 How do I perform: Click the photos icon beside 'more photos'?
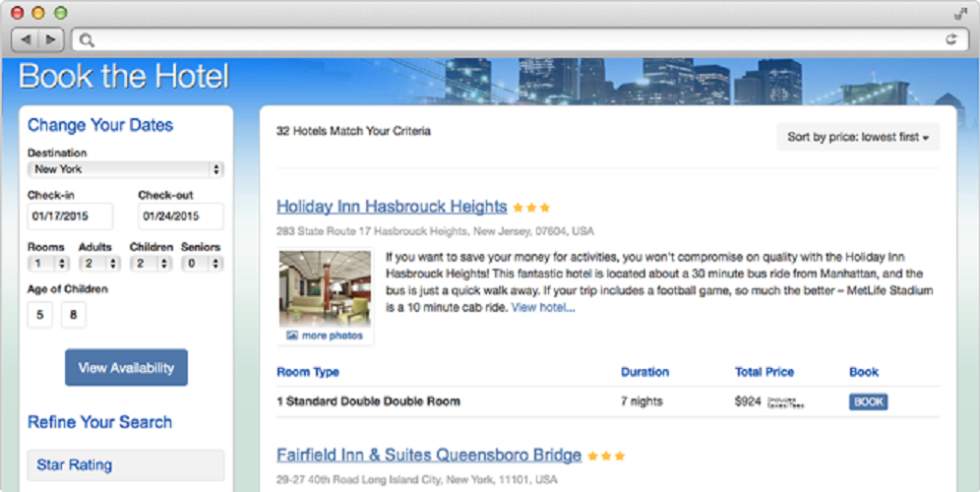(x=292, y=336)
